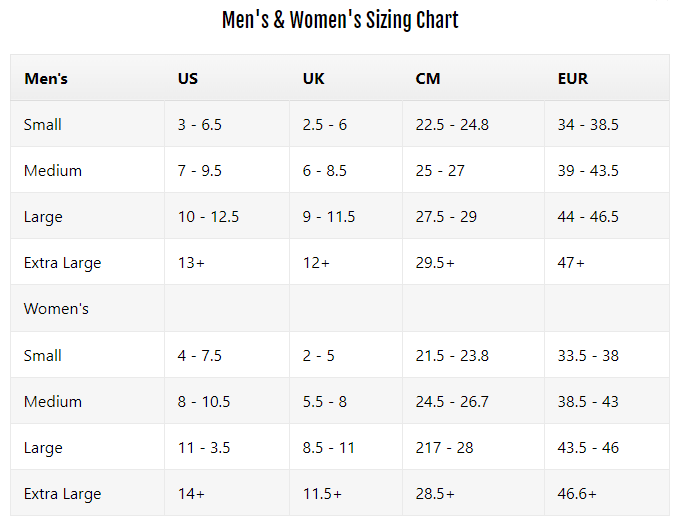Click the 22.5 - 24.8 CM cell
The height and width of the screenshot is (524, 677).
(452, 125)
